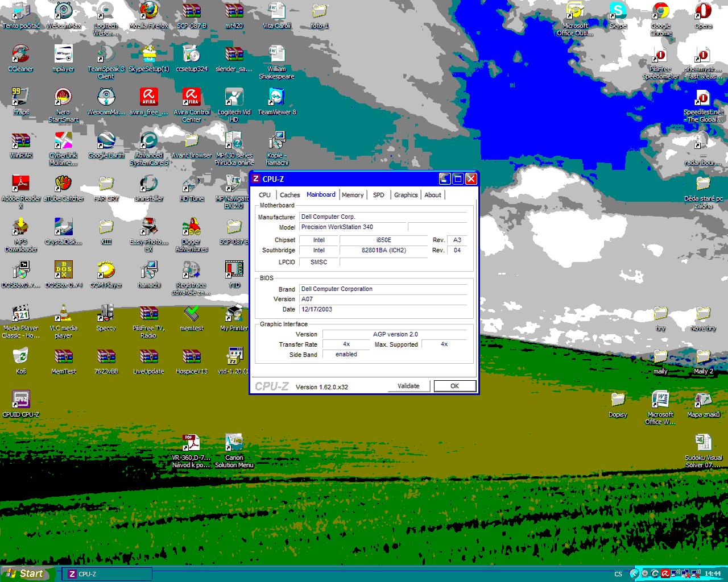Select the Microsoft Office Word shortcut
This screenshot has width=728, height=582.
pyautogui.click(x=660, y=408)
